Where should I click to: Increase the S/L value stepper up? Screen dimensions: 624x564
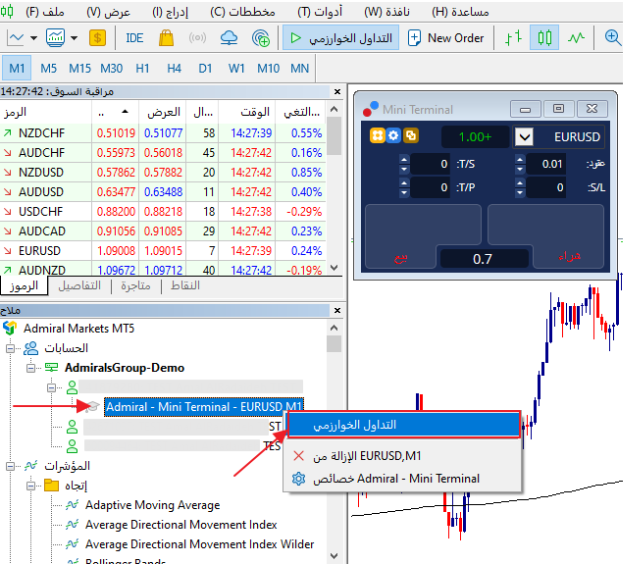coord(520,183)
